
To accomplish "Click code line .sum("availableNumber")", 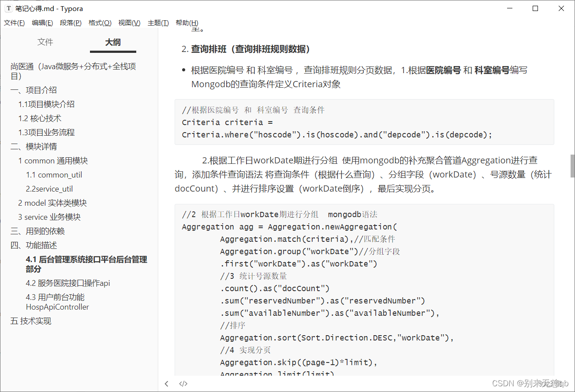I will [330, 313].
